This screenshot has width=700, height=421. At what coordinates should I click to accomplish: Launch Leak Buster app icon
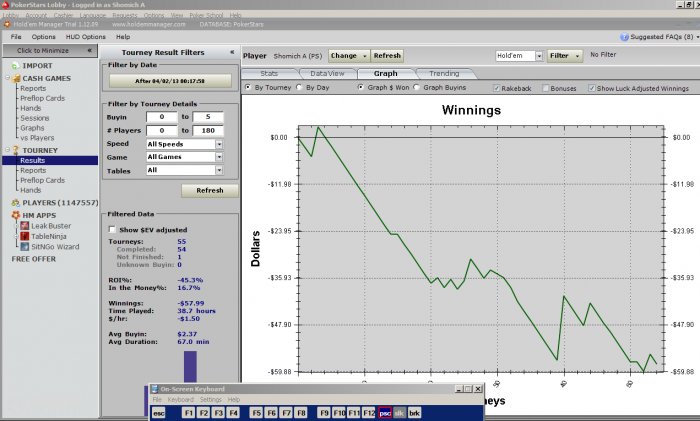pos(23,226)
